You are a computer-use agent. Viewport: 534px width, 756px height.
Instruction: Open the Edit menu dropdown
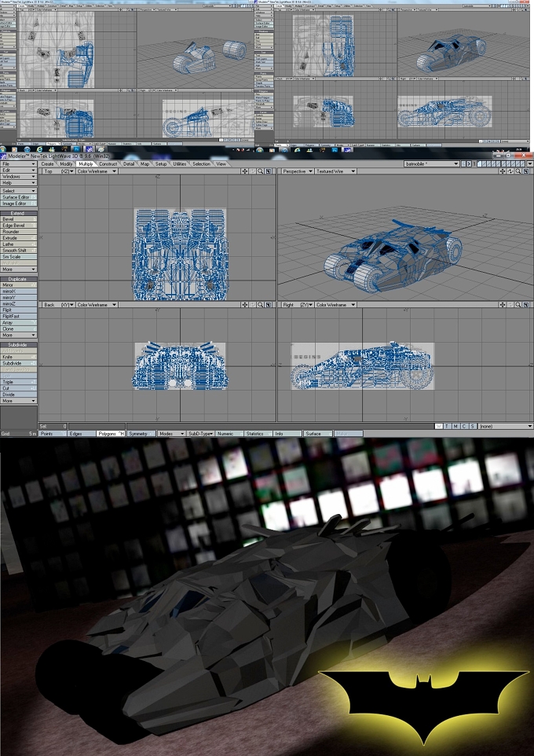click(18, 171)
